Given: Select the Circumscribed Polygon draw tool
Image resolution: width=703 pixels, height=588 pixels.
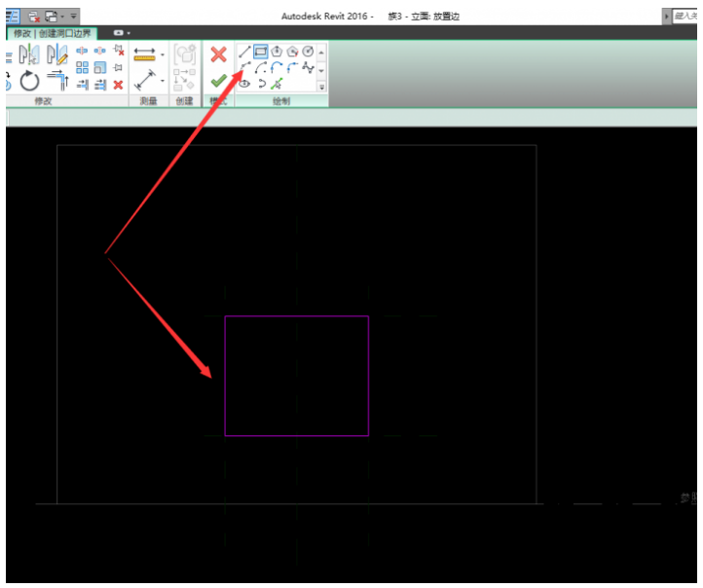Looking at the screenshot, I should [x=292, y=52].
